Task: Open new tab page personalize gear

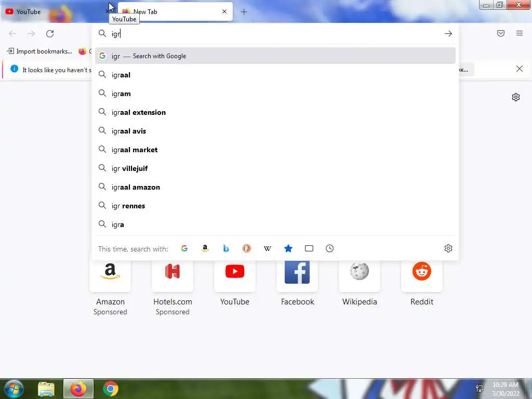Action: (x=516, y=97)
